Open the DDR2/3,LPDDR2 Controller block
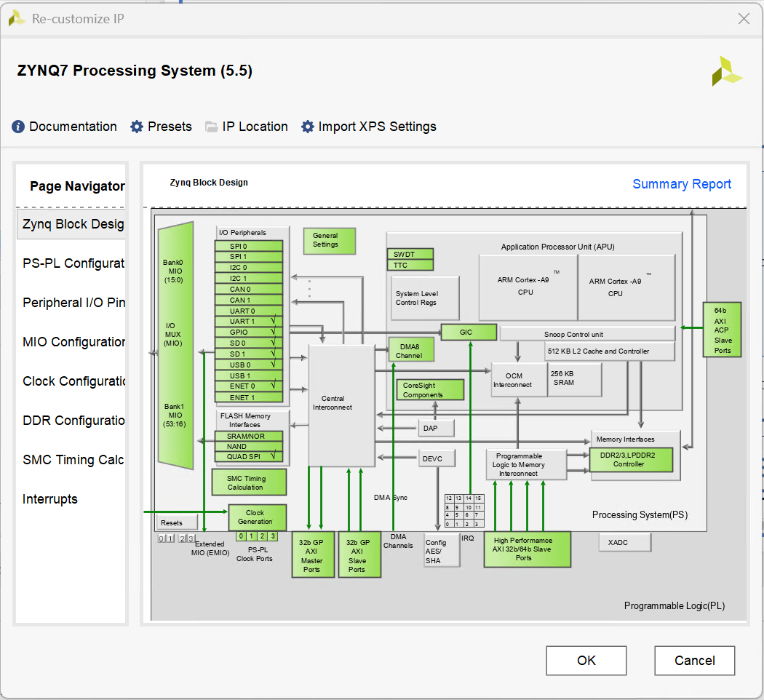Viewport: 764px width, 700px height. 632,460
